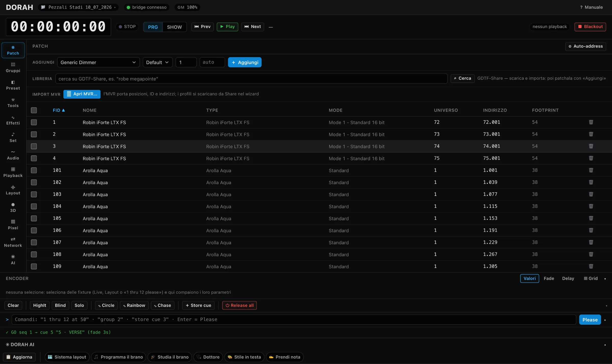Check the checkbox for fixture 2
The width and height of the screenshot is (612, 364).
point(34,134)
